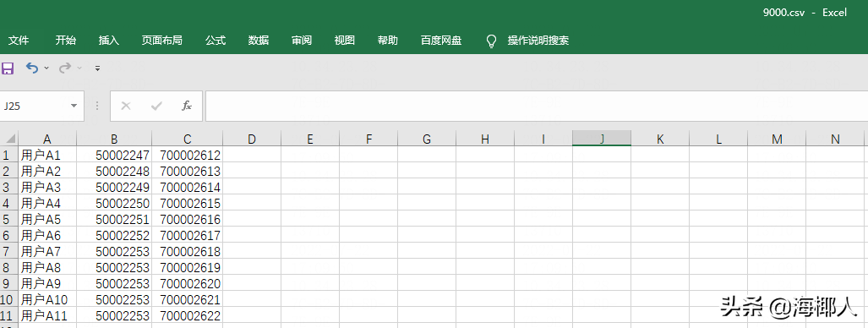868x328 pixels.
Task: Click the lightbulb Tell Me icon
Action: coord(491,41)
